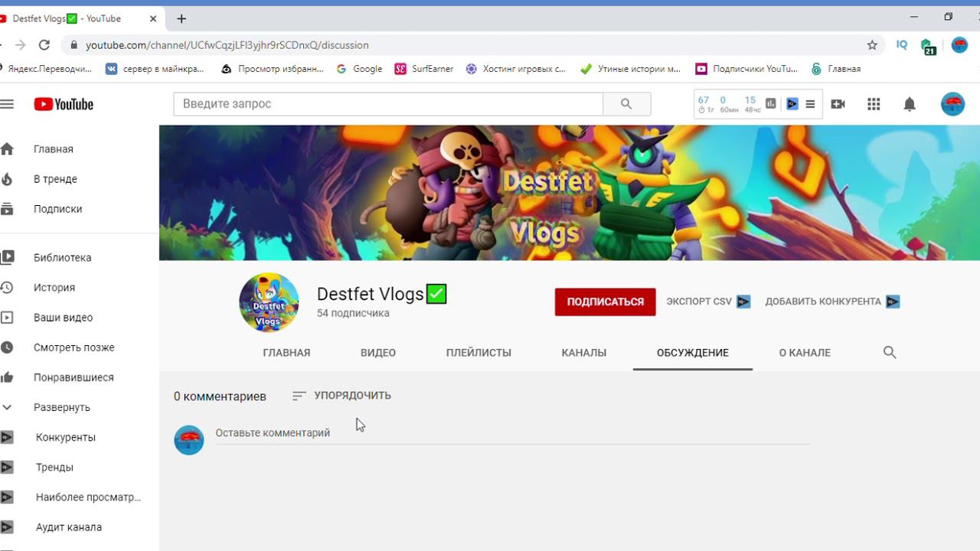The height and width of the screenshot is (551, 980).
Task: Switch to the ГЛАВНАЯ channel tab
Action: pyautogui.click(x=286, y=353)
